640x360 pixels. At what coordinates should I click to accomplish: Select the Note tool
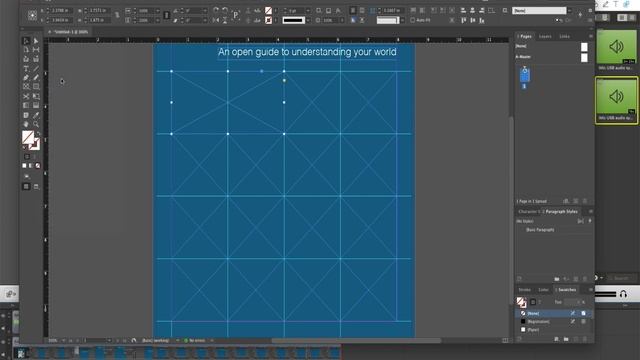pos(26,115)
